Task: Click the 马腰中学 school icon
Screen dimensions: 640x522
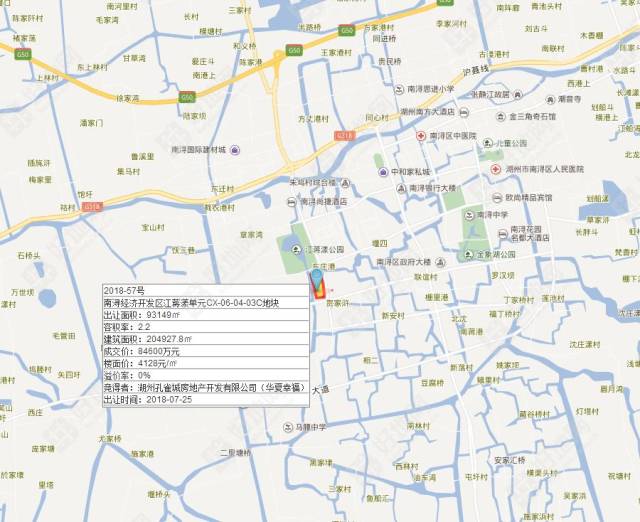Action: (288, 427)
